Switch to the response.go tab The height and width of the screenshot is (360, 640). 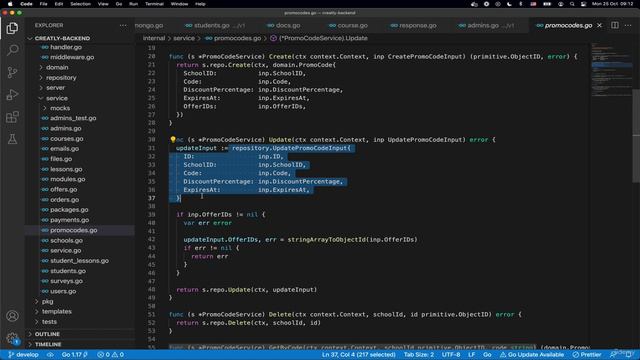point(413,25)
